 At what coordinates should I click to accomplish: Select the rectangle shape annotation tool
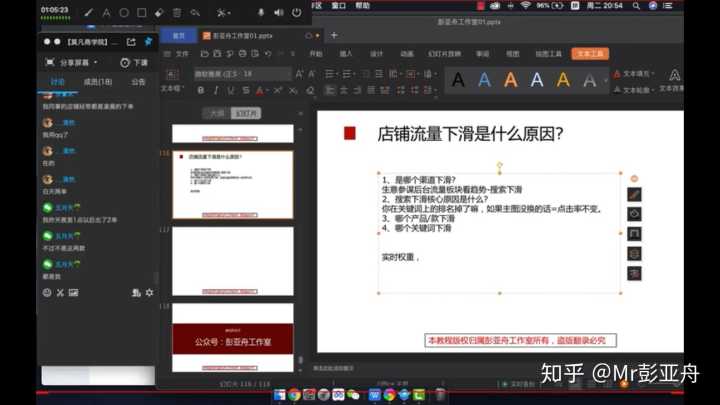(x=142, y=13)
